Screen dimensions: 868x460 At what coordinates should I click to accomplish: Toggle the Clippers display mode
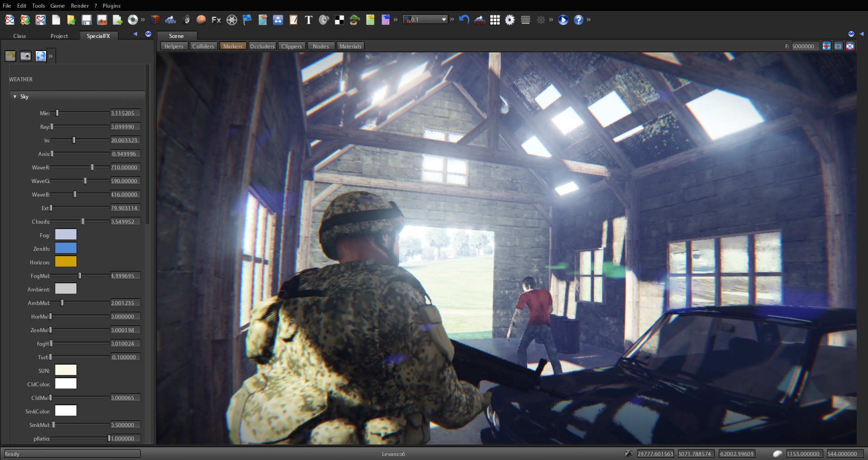click(292, 46)
